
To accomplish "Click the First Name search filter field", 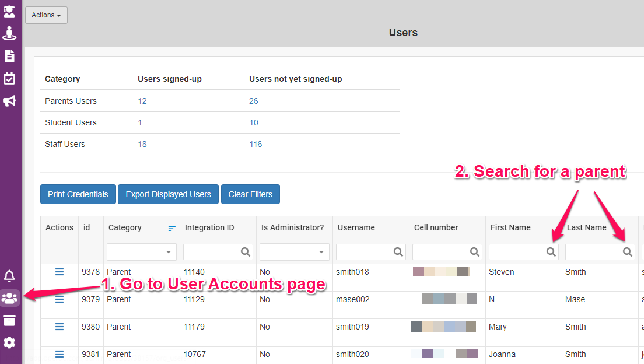I will coord(518,252).
